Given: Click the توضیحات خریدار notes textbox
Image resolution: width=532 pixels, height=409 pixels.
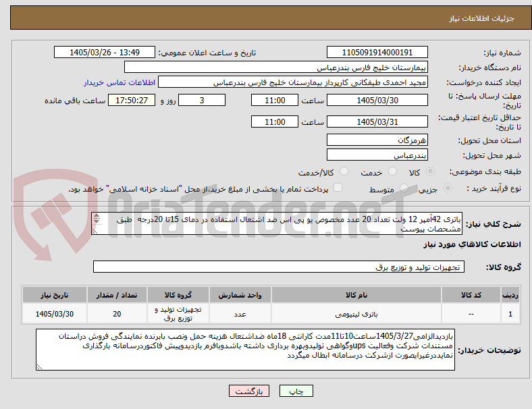Looking at the screenshot, I should pyautogui.click(x=245, y=350).
